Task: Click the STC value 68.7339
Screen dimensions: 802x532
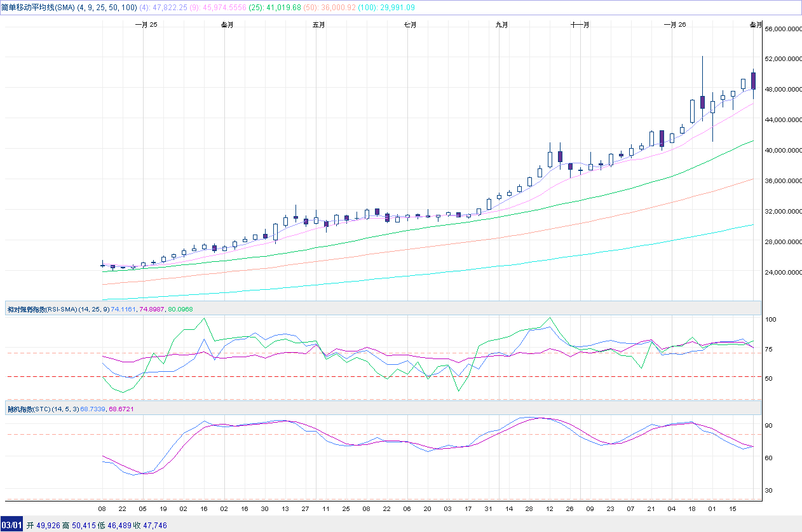Action: 93,409
